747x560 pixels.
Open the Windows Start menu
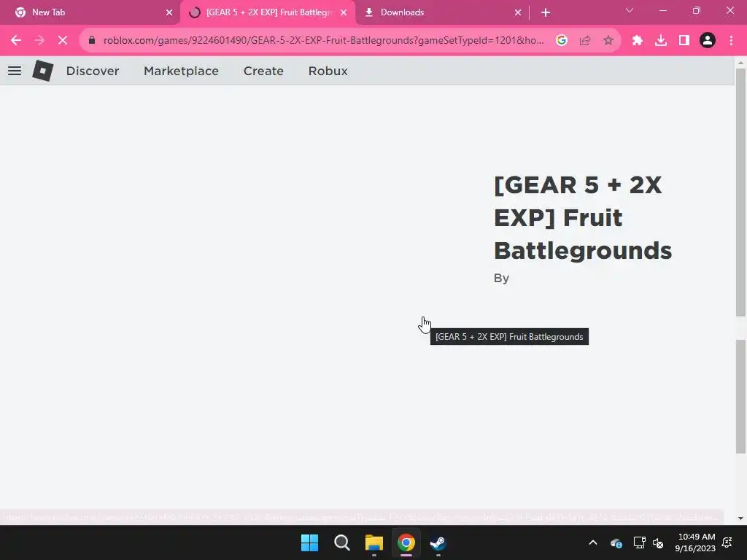309,542
